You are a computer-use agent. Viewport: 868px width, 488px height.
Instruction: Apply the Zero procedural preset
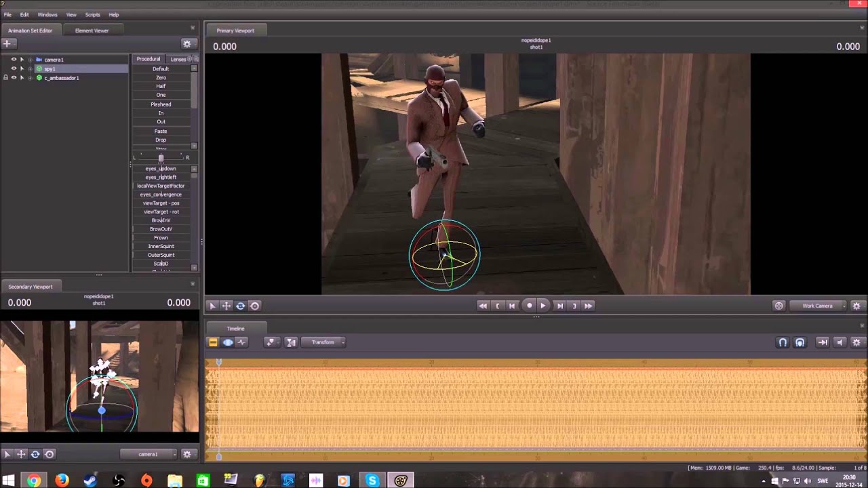click(x=161, y=77)
